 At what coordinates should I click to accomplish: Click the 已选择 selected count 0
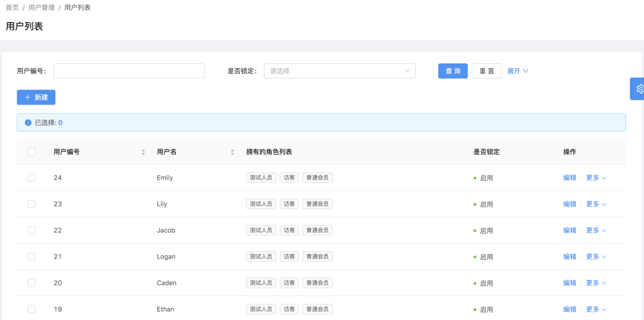(60, 122)
